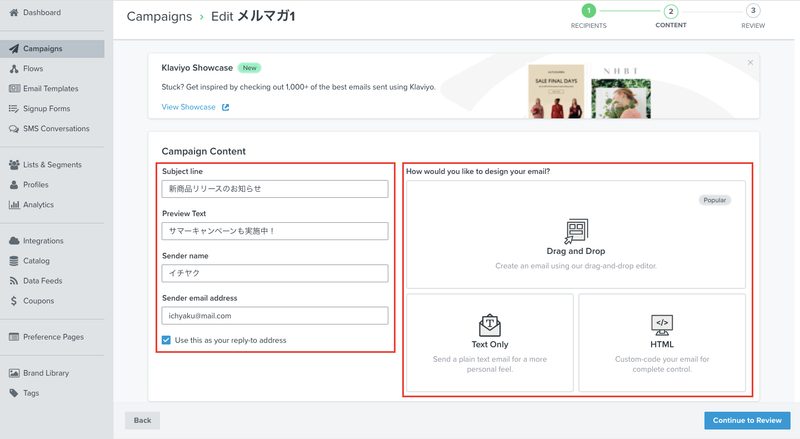Click the Catalog stack icon
This screenshot has height=439, width=800.
[x=14, y=261]
